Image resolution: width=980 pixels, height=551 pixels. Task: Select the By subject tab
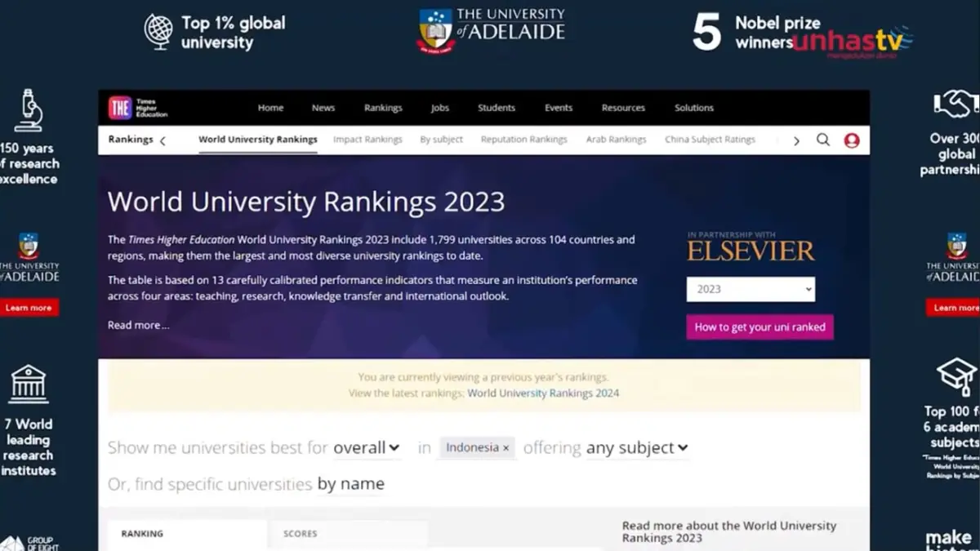click(441, 140)
